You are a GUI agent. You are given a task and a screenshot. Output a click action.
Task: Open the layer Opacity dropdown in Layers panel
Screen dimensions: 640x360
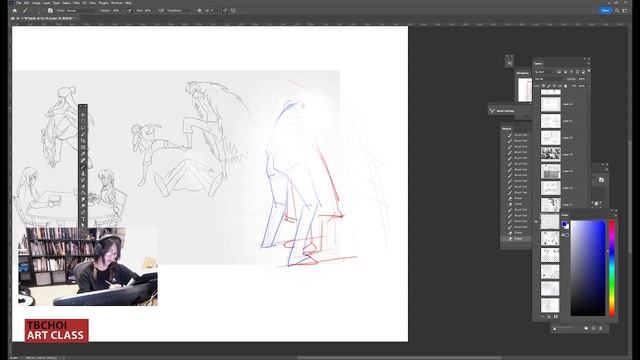coord(583,79)
